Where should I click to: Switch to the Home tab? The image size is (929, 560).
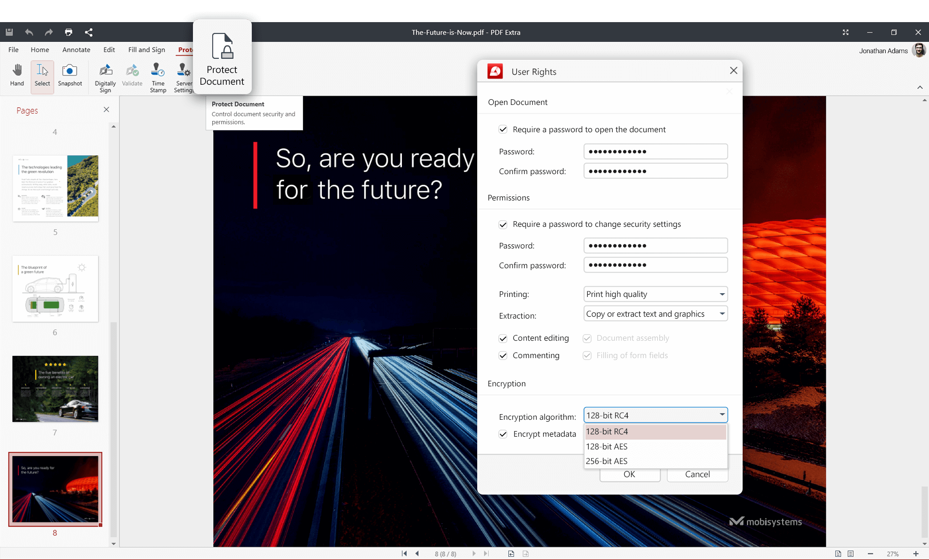(x=40, y=50)
